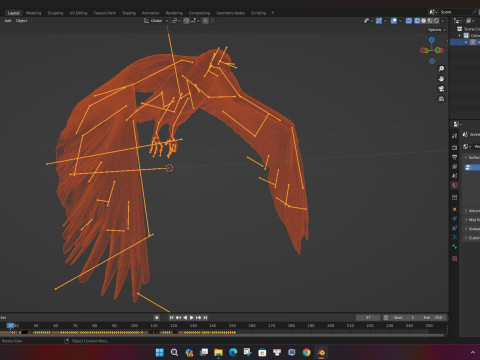Viewport: 480px width, 360px height.
Task: Expand the Volume panel in properties
Action: [x=472, y=211]
